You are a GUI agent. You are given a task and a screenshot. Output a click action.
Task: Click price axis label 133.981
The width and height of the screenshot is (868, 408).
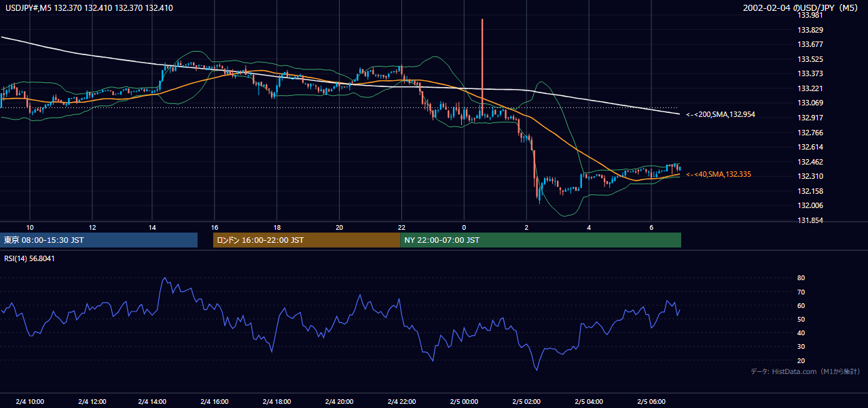click(x=810, y=15)
